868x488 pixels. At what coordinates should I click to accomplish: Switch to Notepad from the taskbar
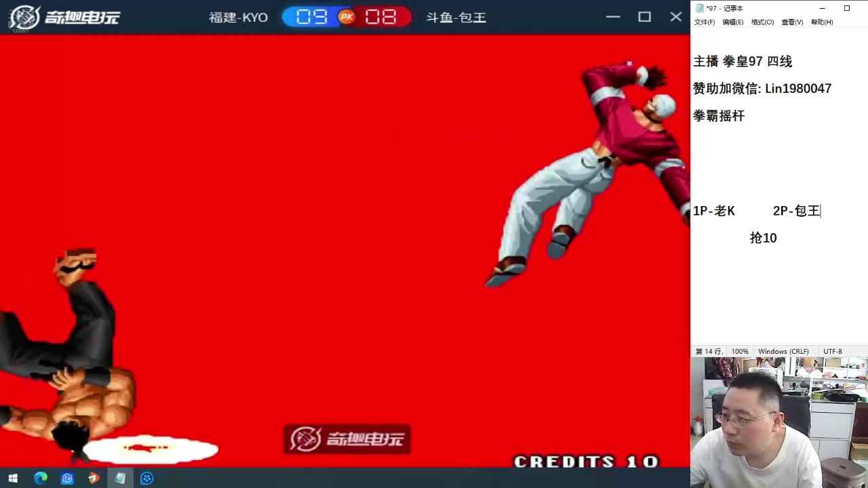120,479
